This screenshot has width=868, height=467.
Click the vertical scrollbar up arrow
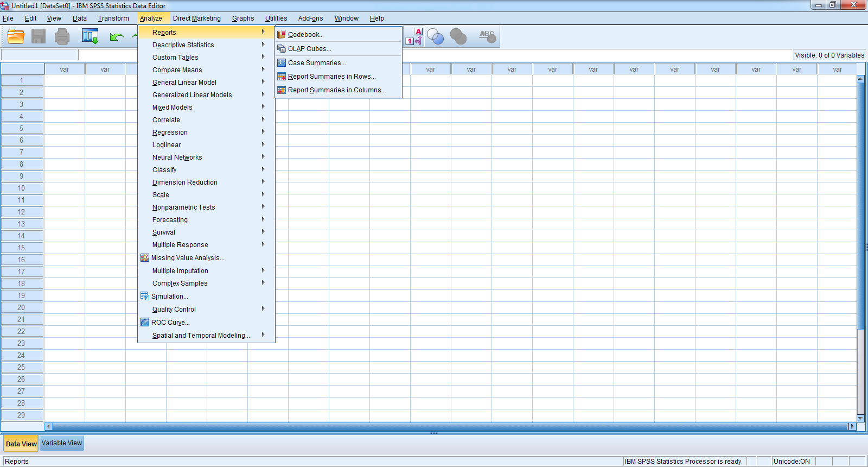(x=860, y=79)
